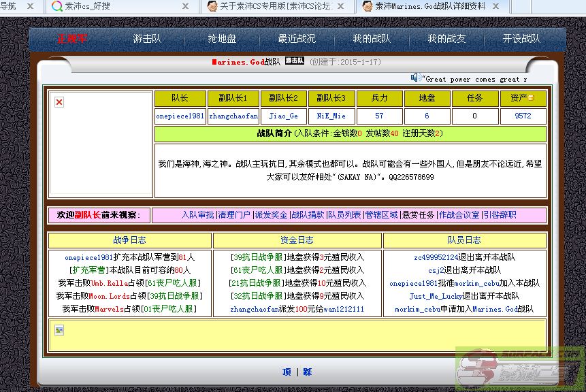586x392 pixels.
Task: Open the 抢地盘 navigation menu item
Action: pos(222,39)
